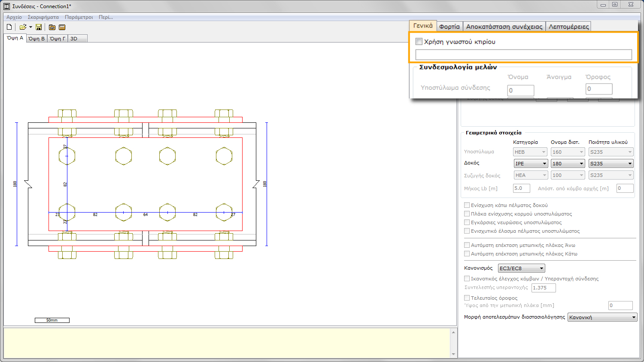Viewport: 644px width, 362px height.
Task: Click the open folder icon
Action: pyautogui.click(x=22, y=27)
